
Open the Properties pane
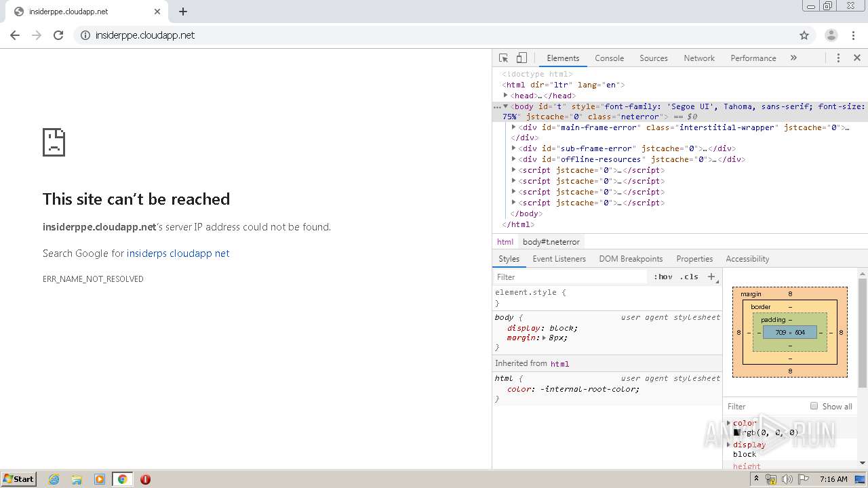pos(694,259)
